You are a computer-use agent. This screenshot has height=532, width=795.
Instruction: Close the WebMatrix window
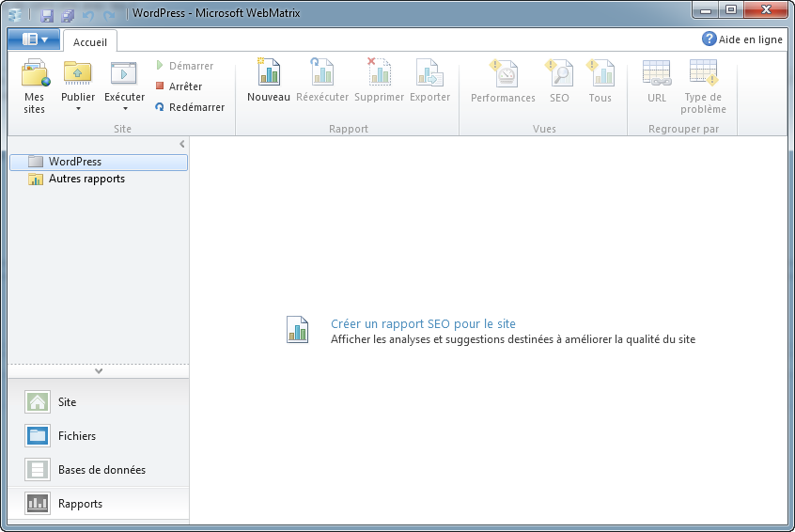pos(766,10)
